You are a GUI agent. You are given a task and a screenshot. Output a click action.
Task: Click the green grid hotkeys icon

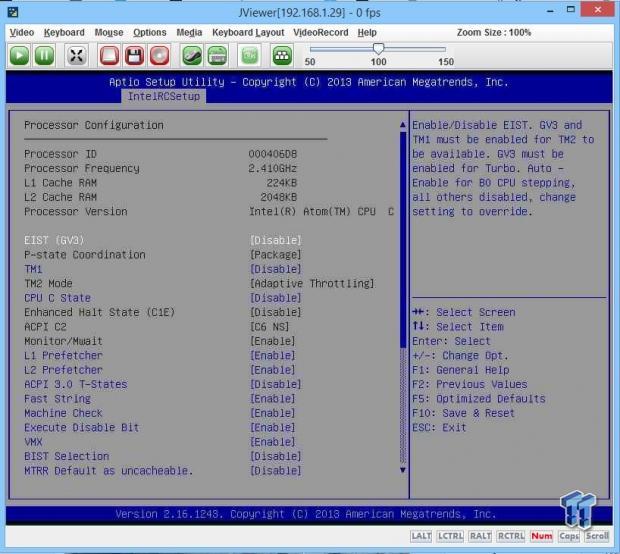[282, 55]
